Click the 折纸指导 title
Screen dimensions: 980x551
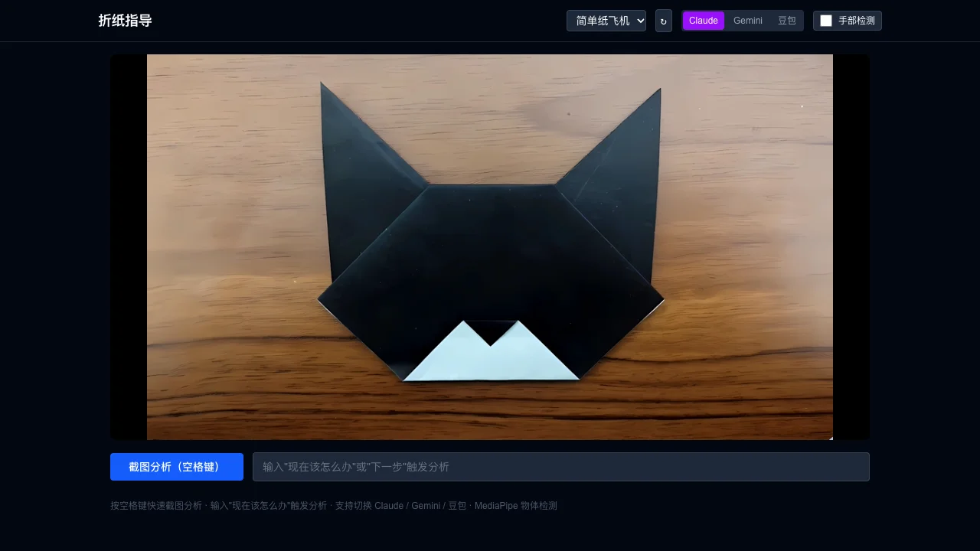point(126,21)
